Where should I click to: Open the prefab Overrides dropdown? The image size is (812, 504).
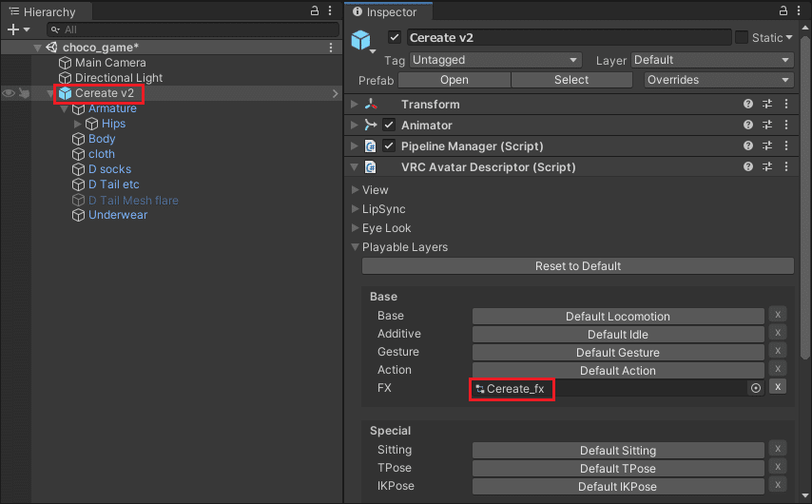(719, 80)
